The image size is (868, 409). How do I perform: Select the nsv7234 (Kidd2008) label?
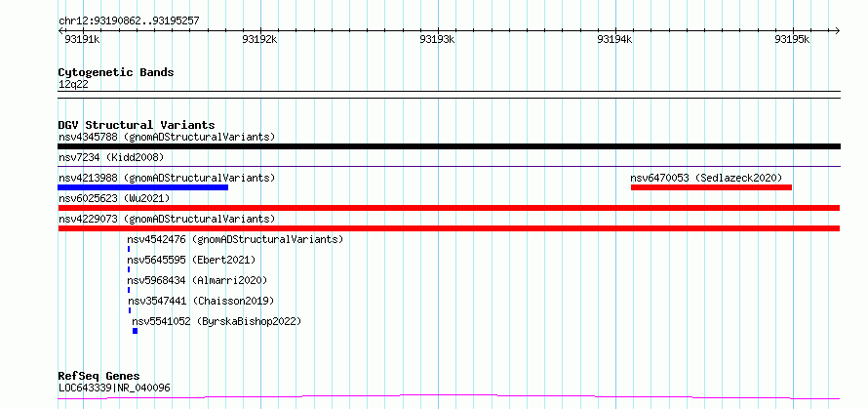click(x=111, y=157)
